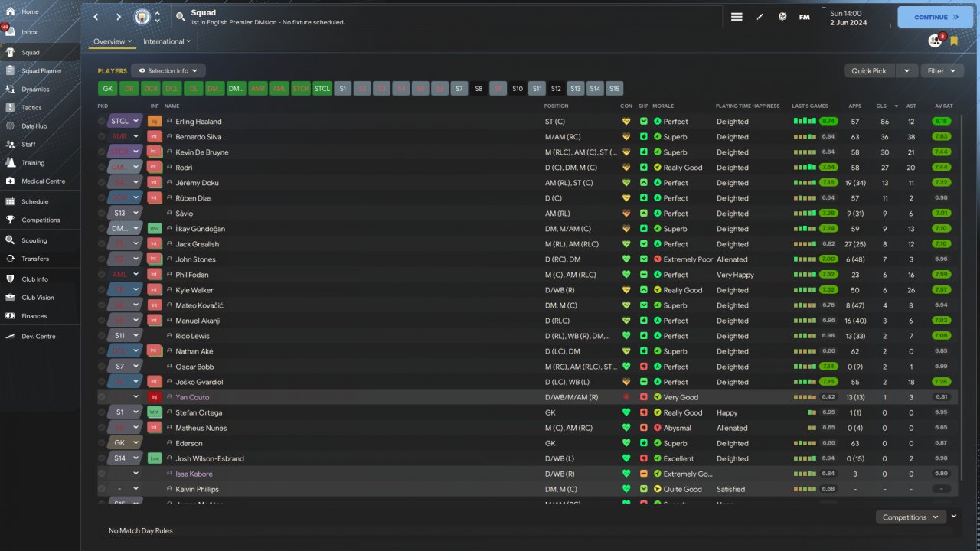The width and height of the screenshot is (980, 551).
Task: Go back with the left navigation arrow
Action: [96, 17]
